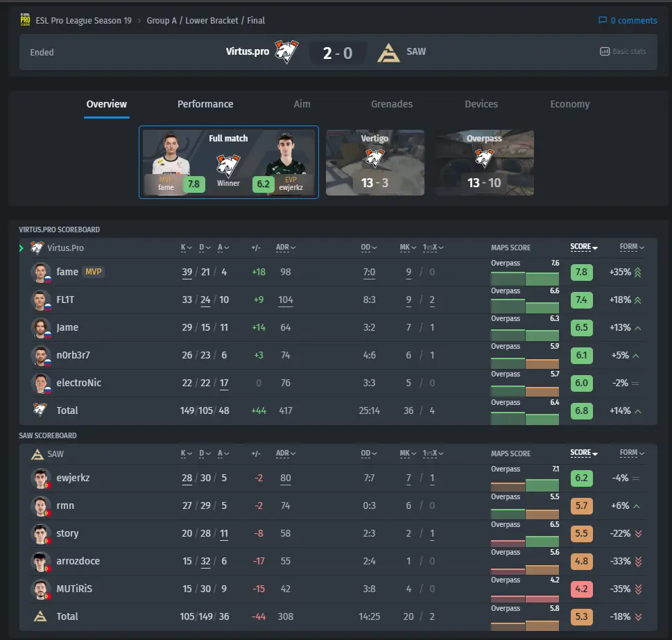Select the Overpass 13-10 map card
This screenshot has width=672, height=640.
tap(484, 163)
